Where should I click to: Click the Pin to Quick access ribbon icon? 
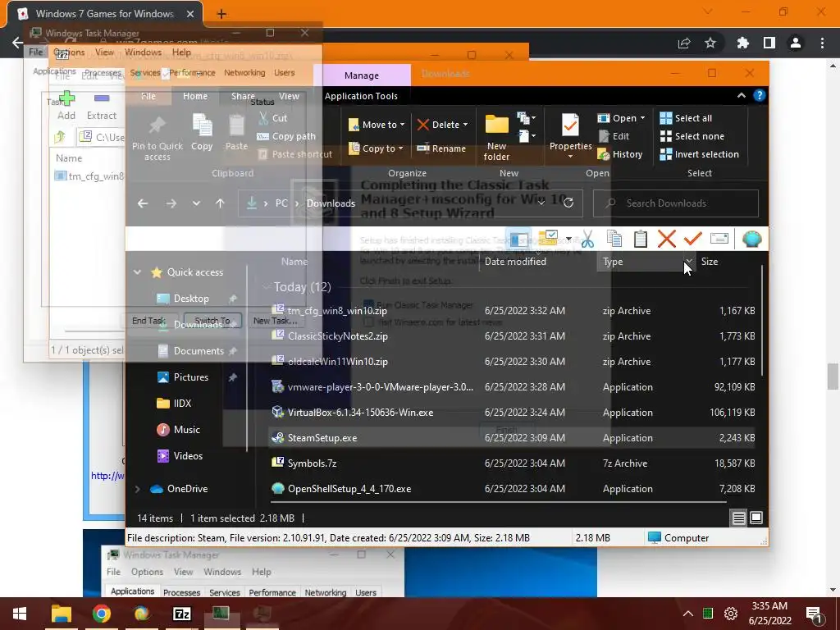pos(157,125)
